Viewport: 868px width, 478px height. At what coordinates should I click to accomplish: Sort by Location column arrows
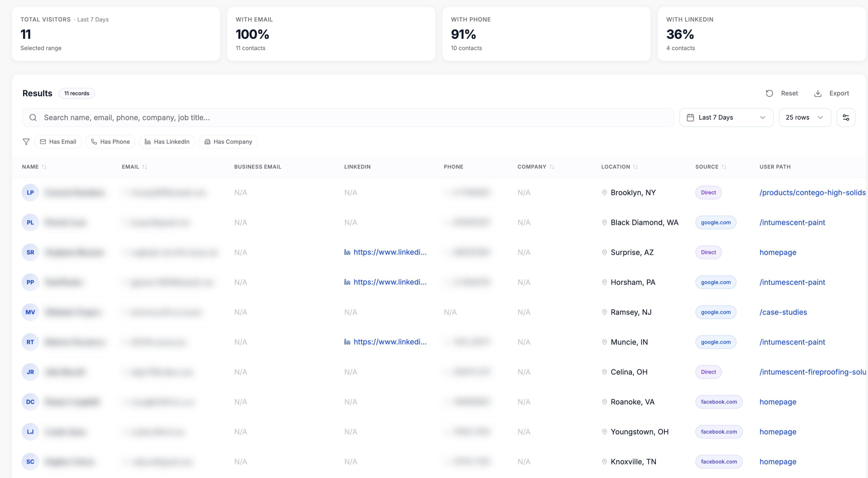(x=635, y=167)
